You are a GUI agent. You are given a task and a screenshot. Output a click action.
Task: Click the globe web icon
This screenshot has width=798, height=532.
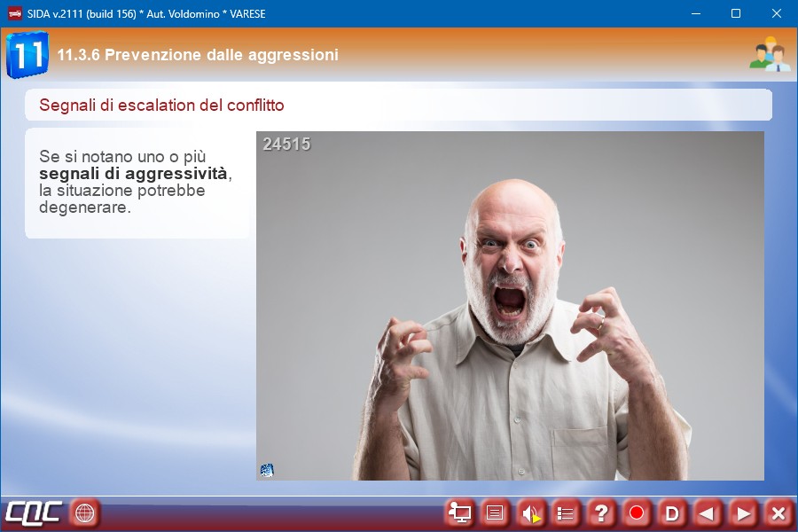point(84,512)
